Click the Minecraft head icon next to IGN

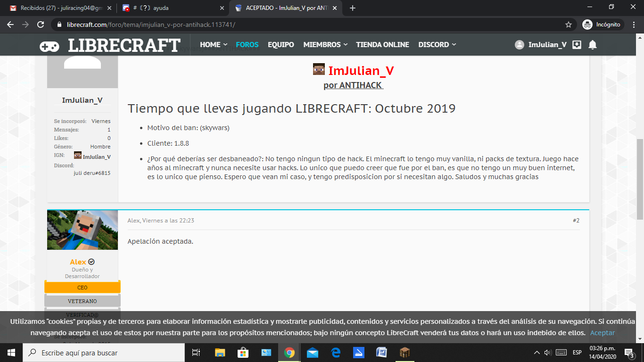coord(78,156)
